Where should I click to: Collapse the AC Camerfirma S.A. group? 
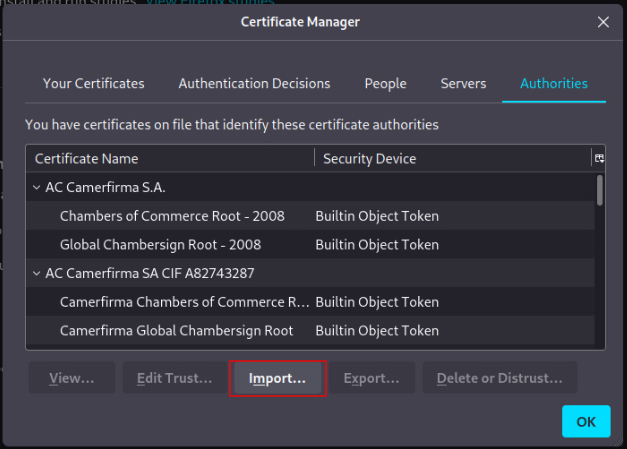(x=37, y=187)
